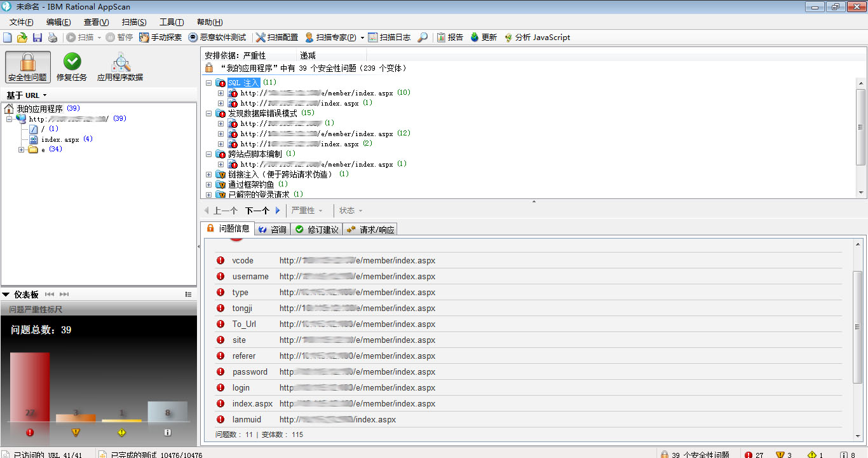Open the 查看(V) menu
The width and height of the screenshot is (868, 458).
click(96, 22)
